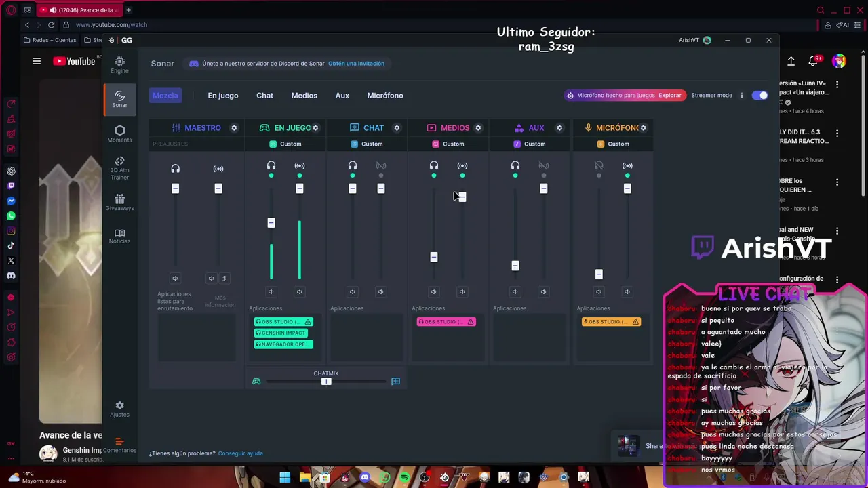868x488 pixels.
Task: Open the 3D Aim Trainer
Action: click(x=119, y=168)
